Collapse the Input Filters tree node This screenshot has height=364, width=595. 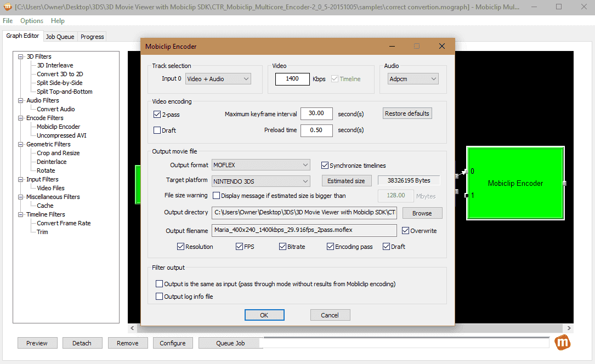pos(20,179)
